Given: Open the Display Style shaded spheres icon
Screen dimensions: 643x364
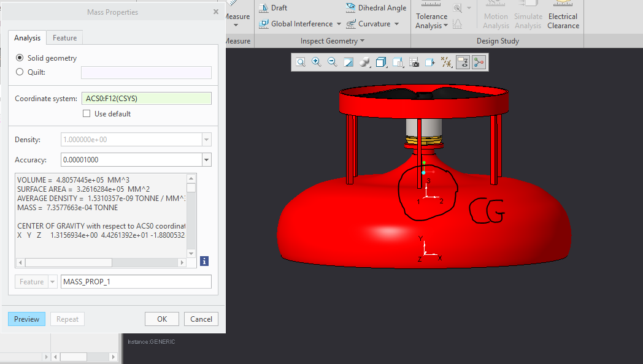Looking at the screenshot, I should click(x=364, y=63).
